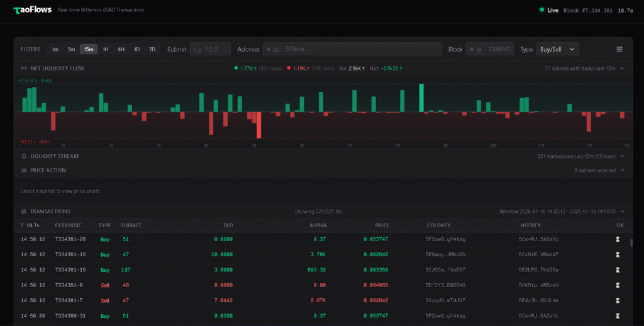Sort transactions by TAO column header

click(x=228, y=225)
